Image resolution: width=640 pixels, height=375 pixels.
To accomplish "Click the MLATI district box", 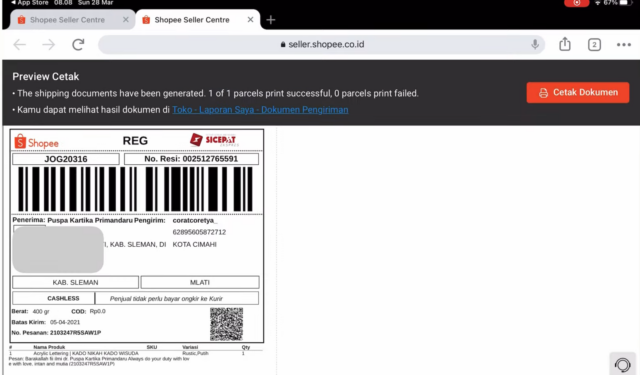I will [x=200, y=282].
